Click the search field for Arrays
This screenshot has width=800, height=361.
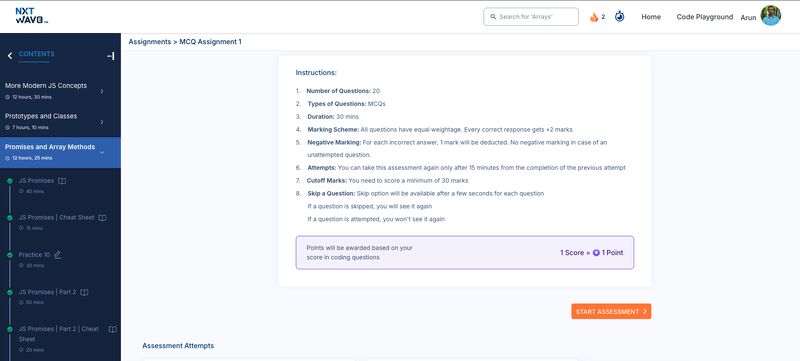[531, 17]
